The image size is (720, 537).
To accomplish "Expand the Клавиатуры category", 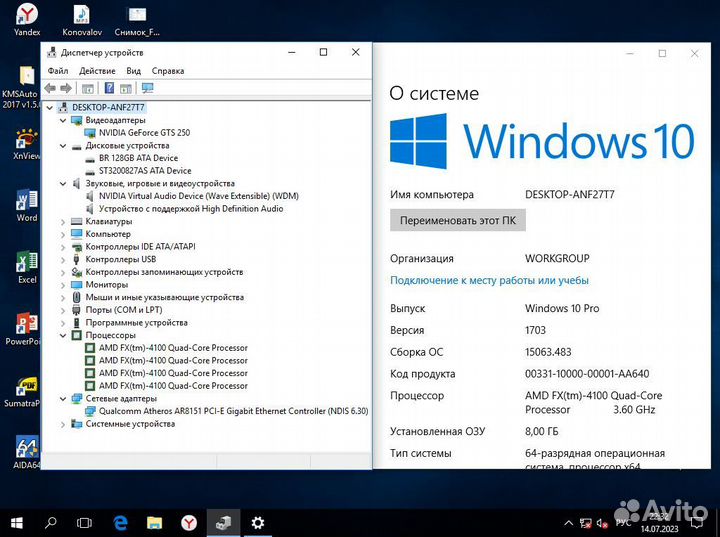I will (x=63, y=222).
